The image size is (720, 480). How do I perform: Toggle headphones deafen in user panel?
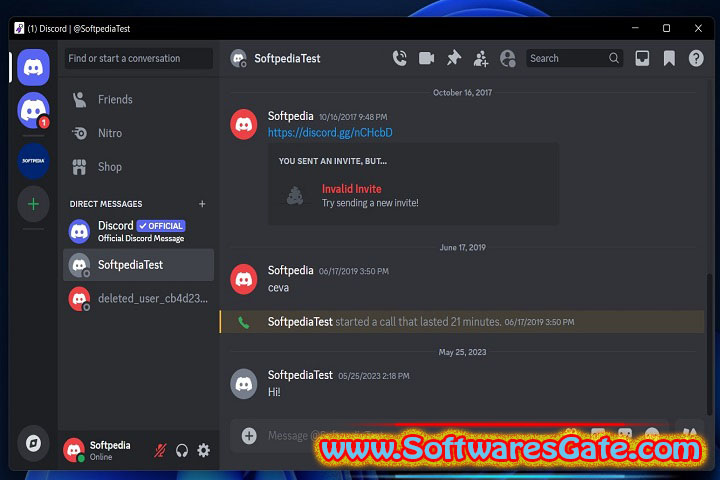pos(182,451)
